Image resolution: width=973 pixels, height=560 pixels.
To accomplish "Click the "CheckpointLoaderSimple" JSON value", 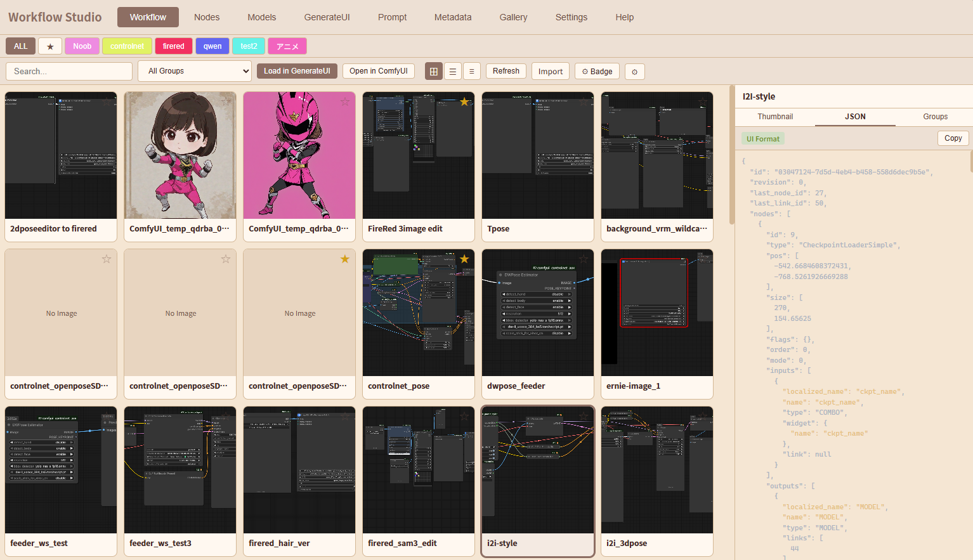I will point(849,245).
